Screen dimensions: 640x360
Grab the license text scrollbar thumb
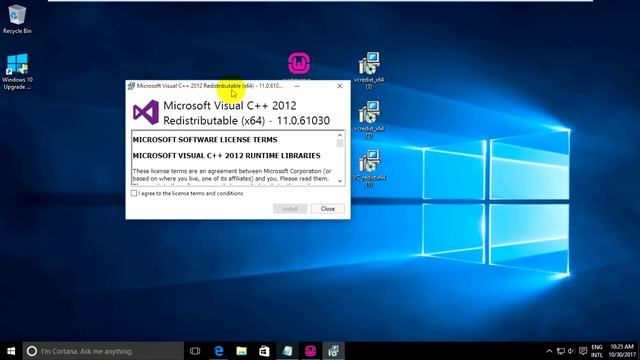coord(340,143)
